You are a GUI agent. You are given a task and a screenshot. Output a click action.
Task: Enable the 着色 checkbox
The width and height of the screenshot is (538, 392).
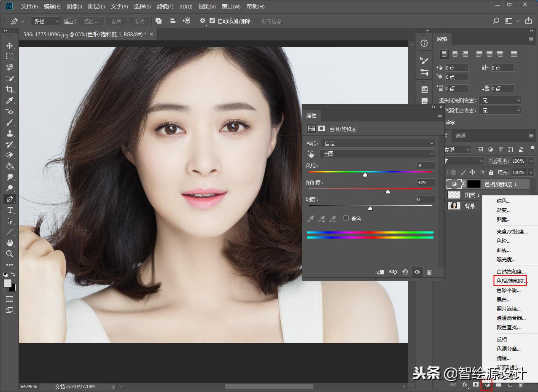(x=346, y=218)
